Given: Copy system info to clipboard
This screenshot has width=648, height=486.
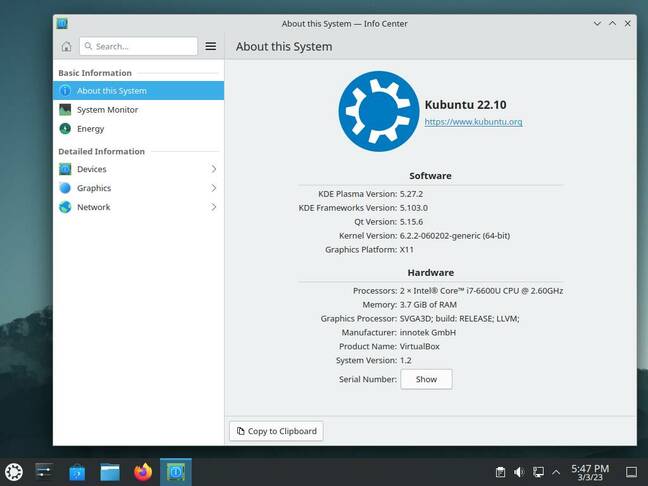Looking at the screenshot, I should coord(276,431).
